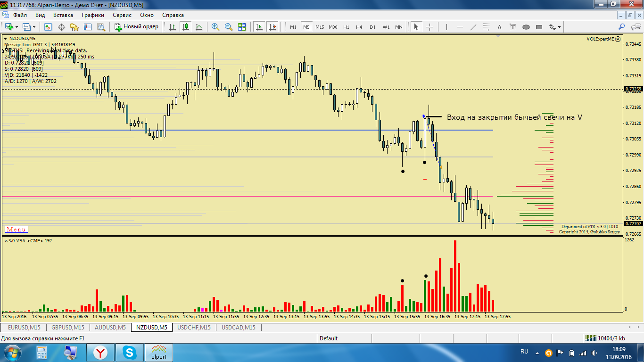This screenshot has height=362, width=644.
Task: Draw a vertical line tool
Action: (446, 27)
